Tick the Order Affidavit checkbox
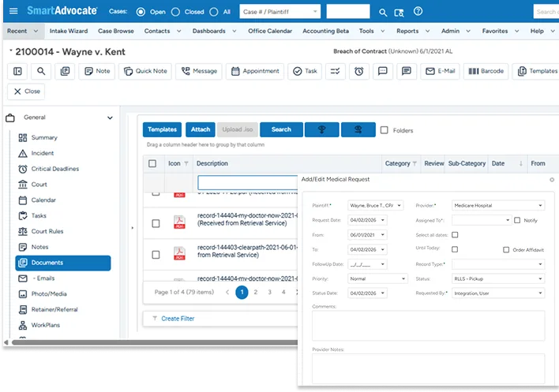 [x=506, y=249]
